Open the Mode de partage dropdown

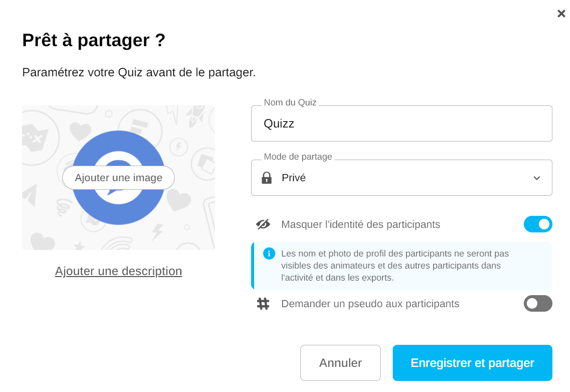coord(401,178)
